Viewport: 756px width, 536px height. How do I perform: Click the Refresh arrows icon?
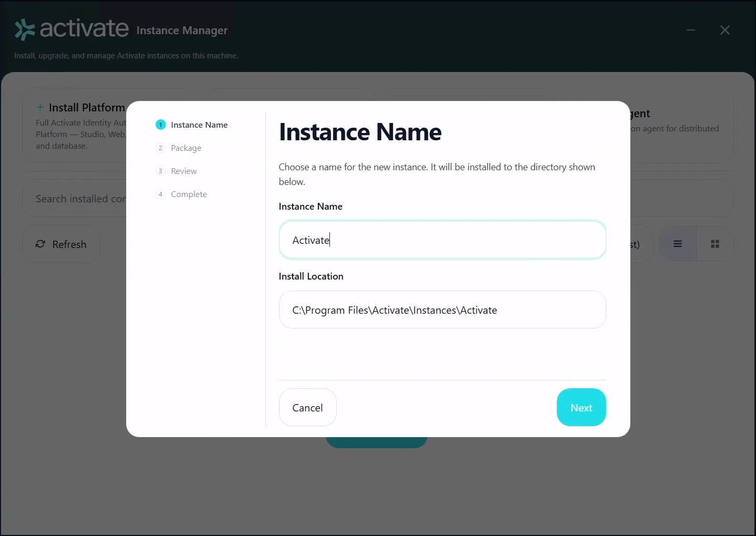tap(40, 244)
